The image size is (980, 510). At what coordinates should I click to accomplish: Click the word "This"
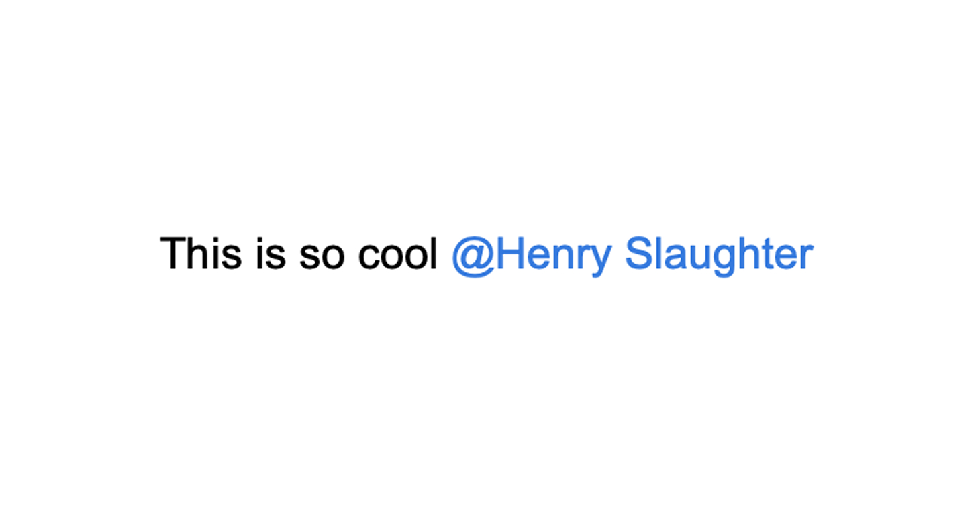pyautogui.click(x=201, y=254)
